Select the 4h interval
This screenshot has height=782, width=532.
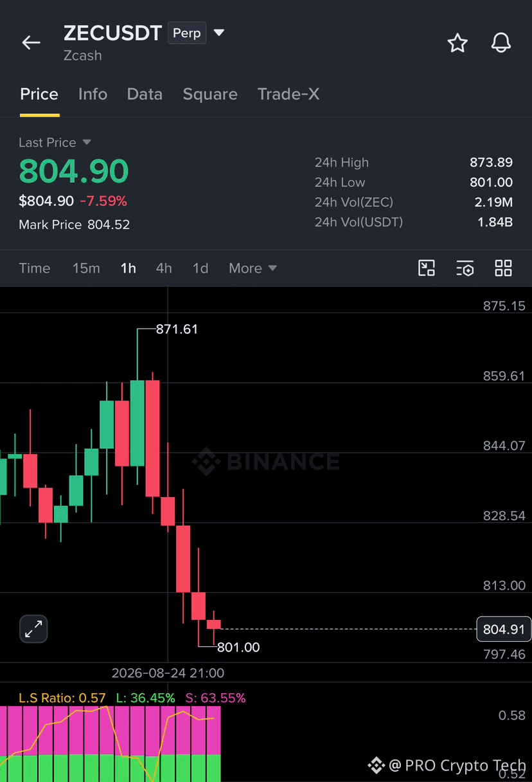[164, 268]
